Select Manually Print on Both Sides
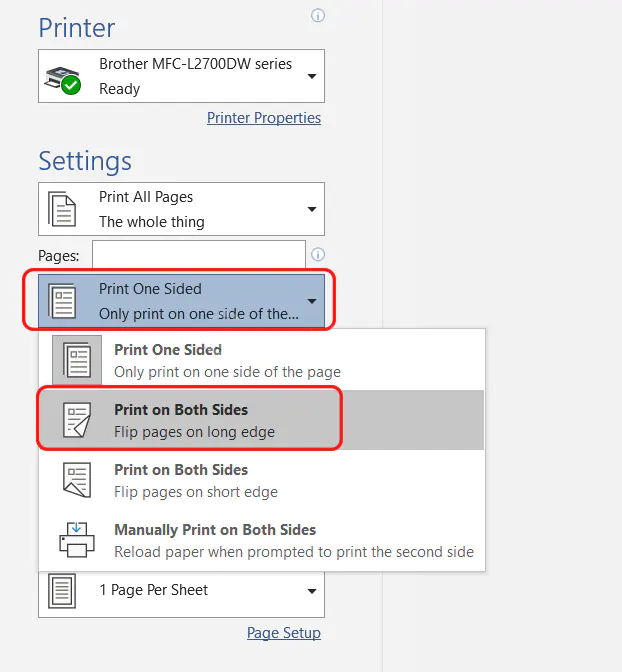Screen dimensions: 622x672 [293, 540]
